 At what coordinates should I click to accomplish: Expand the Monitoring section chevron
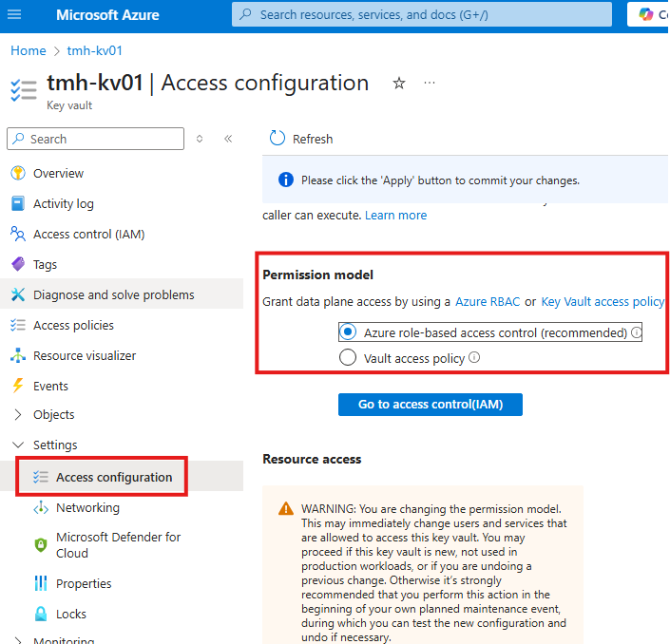[x=18, y=640]
